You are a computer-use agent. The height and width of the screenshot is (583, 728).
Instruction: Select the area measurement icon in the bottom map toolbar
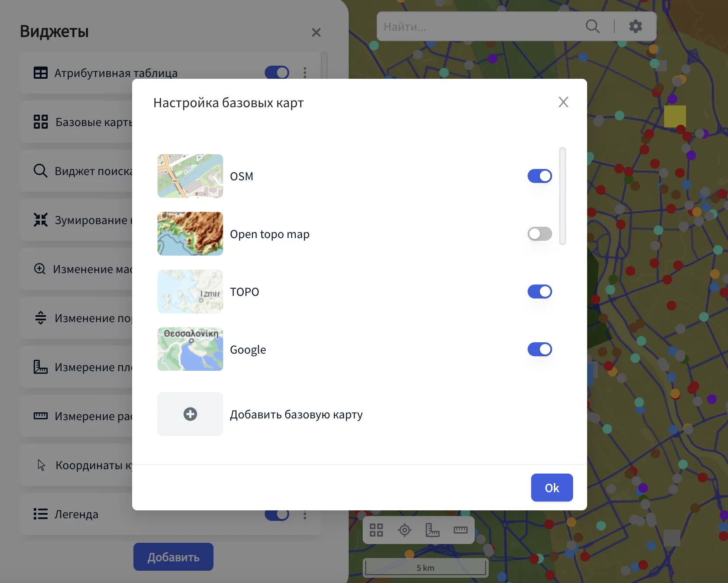433,530
